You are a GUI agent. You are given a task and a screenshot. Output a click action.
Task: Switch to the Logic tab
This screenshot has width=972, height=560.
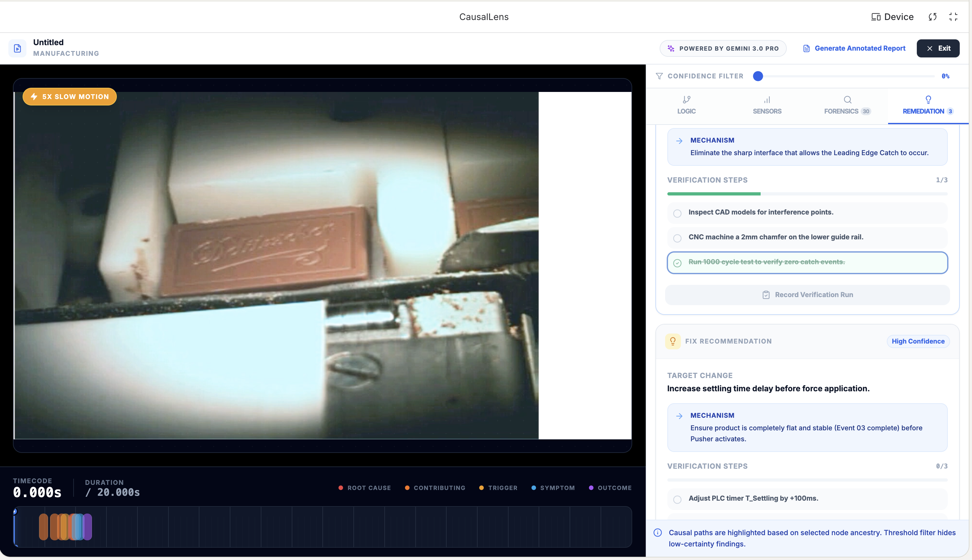[686, 105]
